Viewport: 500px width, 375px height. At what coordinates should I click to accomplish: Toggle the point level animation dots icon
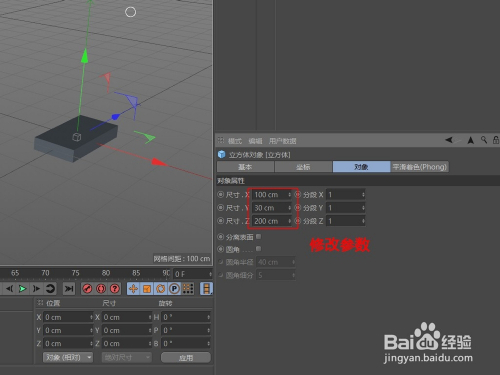click(x=188, y=289)
